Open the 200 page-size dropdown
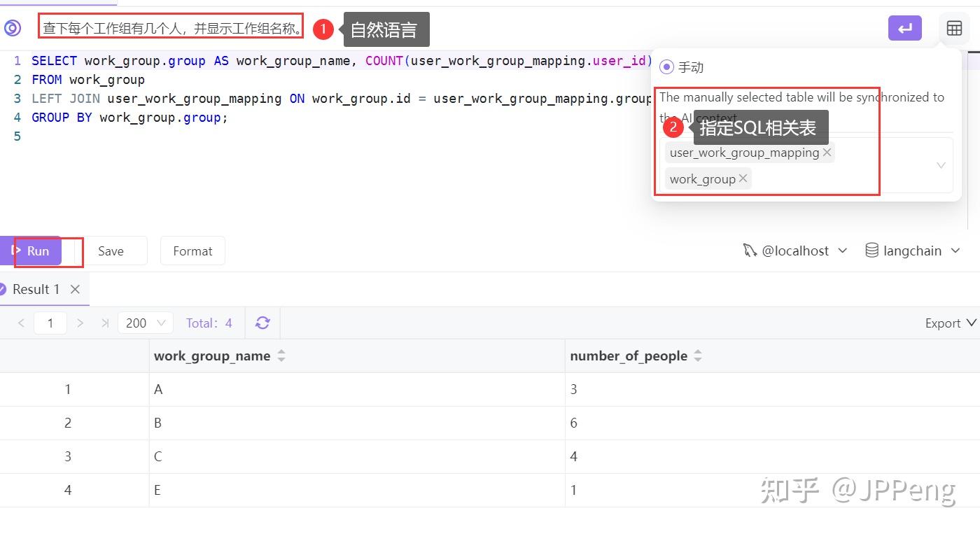The width and height of the screenshot is (980, 534). pos(145,323)
